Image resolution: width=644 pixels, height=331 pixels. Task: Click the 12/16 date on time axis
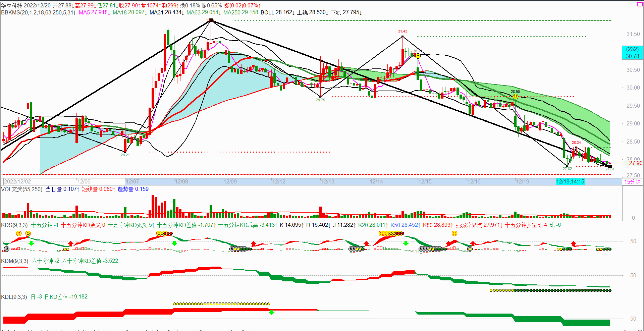[474, 181]
